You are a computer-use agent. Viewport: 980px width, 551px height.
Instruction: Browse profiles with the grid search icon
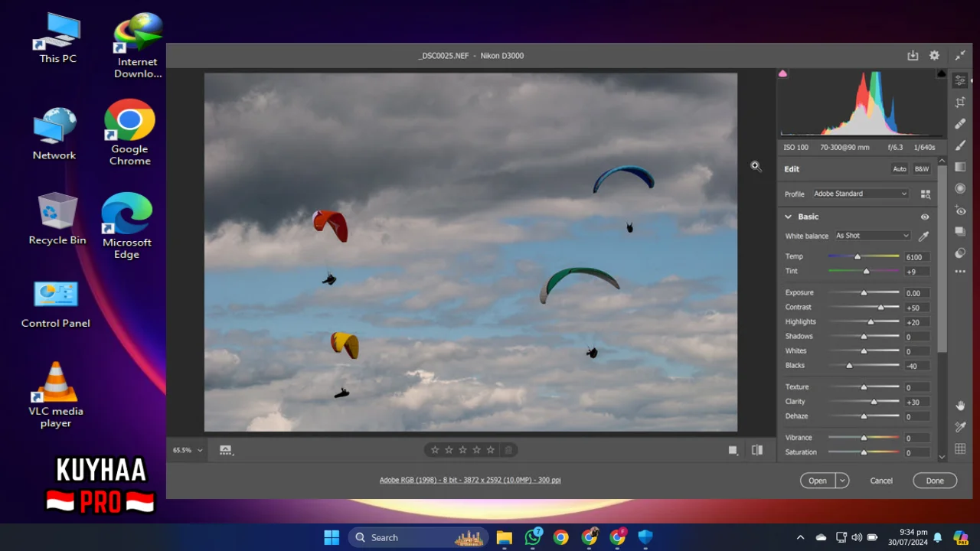tap(926, 194)
